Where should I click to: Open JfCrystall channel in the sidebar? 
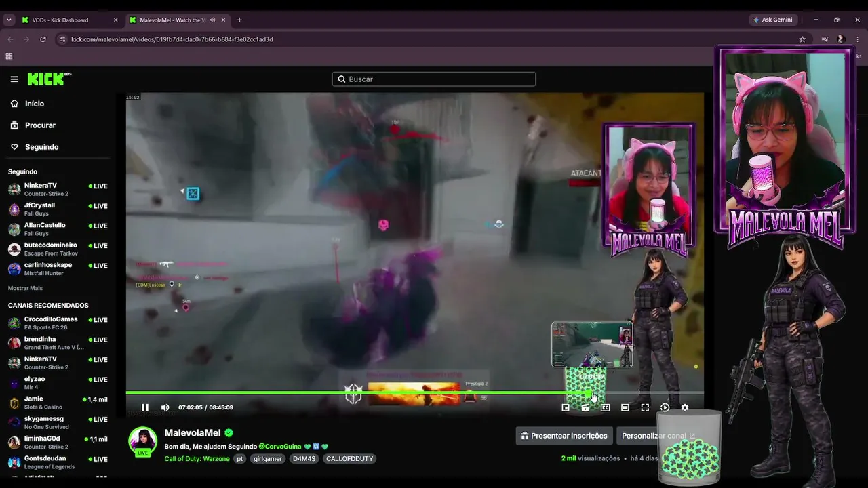[x=58, y=209]
